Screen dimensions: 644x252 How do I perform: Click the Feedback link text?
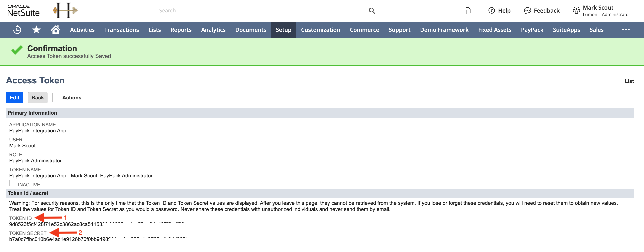pyautogui.click(x=546, y=10)
